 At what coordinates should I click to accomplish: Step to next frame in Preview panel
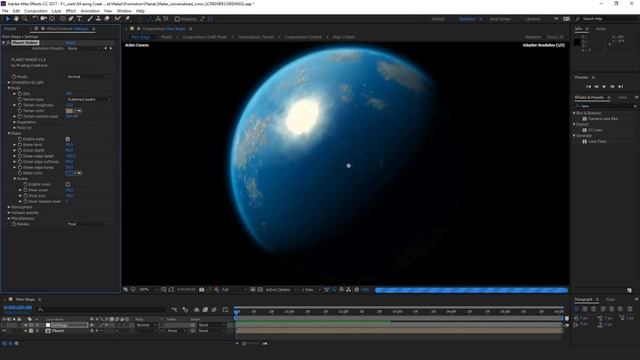click(612, 87)
